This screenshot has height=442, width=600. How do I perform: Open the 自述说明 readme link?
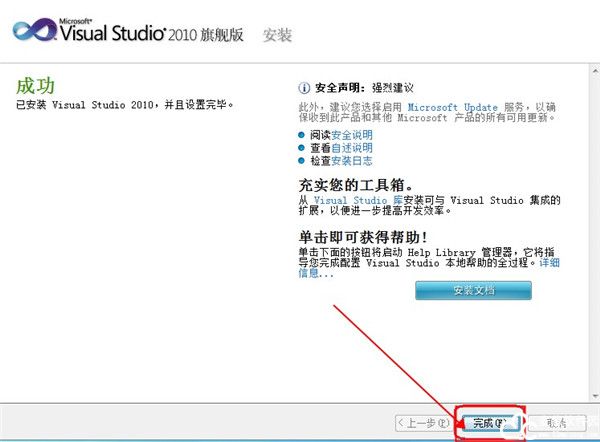point(352,148)
